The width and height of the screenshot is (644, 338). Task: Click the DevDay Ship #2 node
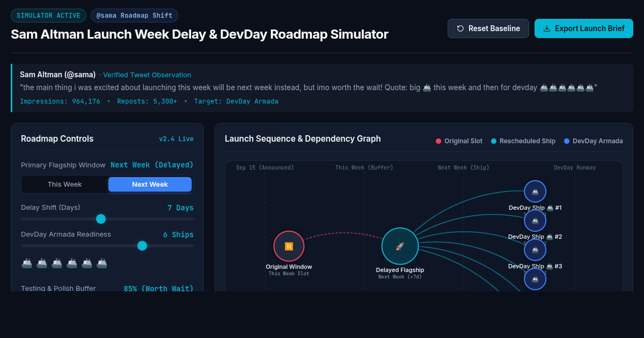pos(535,221)
